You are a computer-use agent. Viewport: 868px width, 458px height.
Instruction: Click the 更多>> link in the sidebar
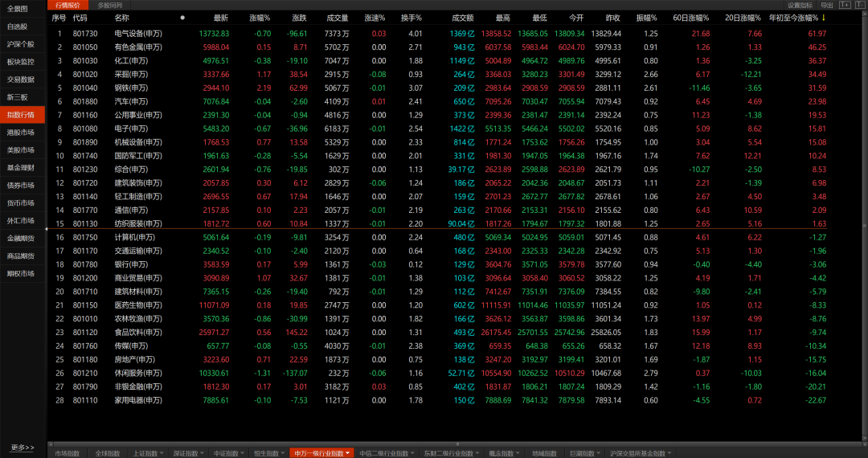coord(23,448)
